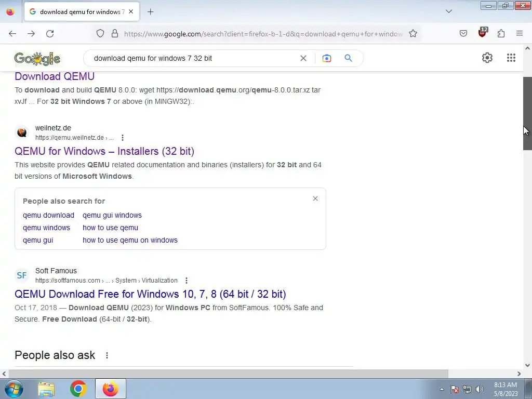Search for 'qemu windows'

(x=46, y=228)
